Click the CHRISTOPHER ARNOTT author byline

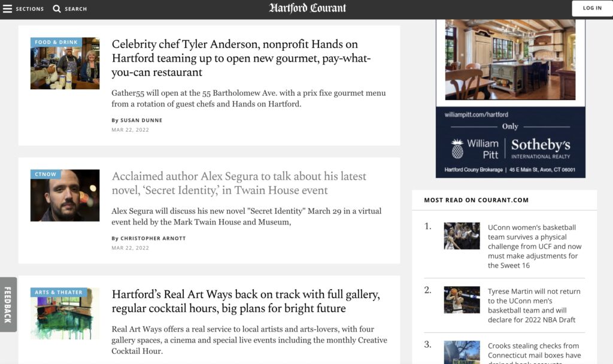pyautogui.click(x=154, y=238)
